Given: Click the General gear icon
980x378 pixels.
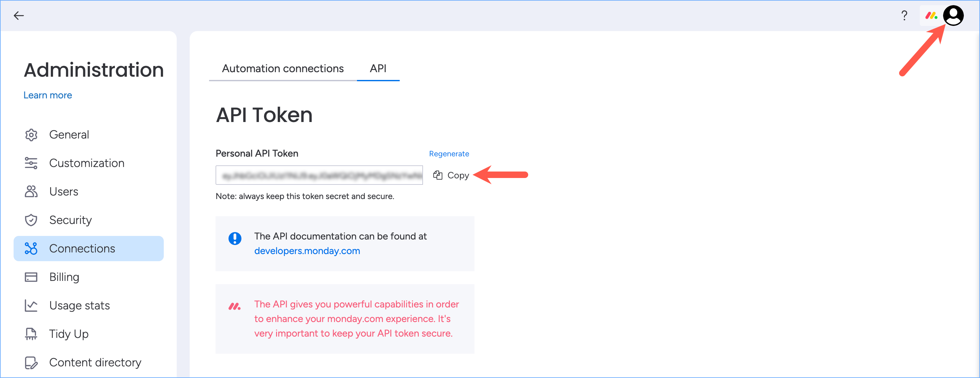Looking at the screenshot, I should tap(31, 135).
